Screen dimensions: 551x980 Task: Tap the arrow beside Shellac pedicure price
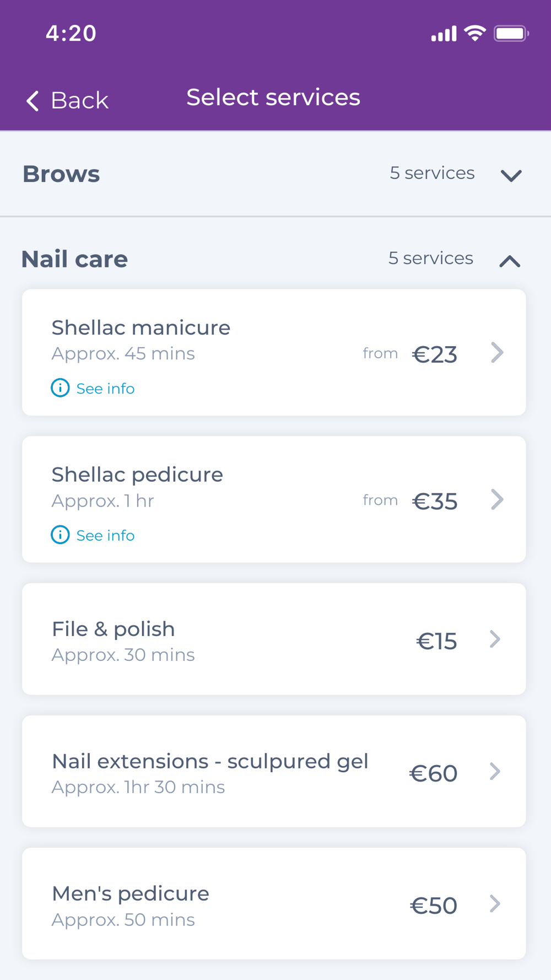[x=497, y=500]
